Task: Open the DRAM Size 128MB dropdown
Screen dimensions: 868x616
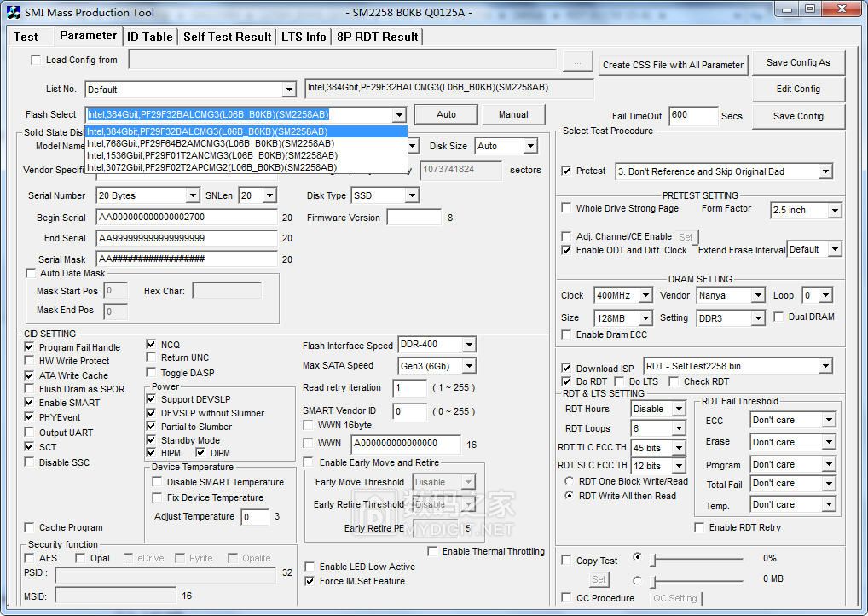Action: pyautogui.click(x=645, y=318)
